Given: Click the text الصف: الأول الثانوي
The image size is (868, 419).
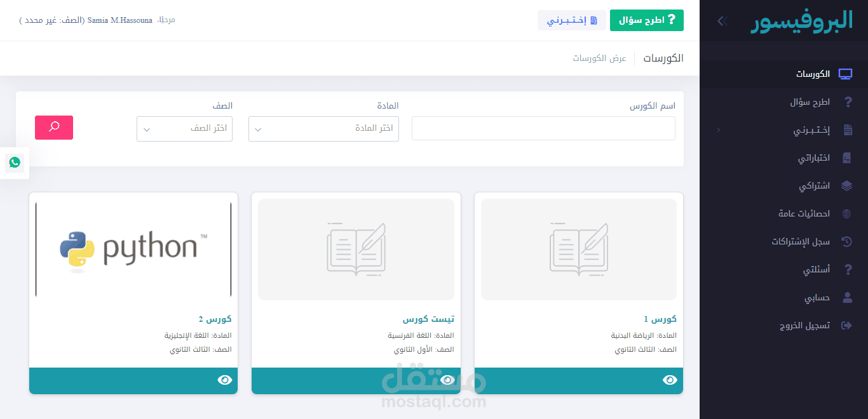Looking at the screenshot, I should pos(424,350).
